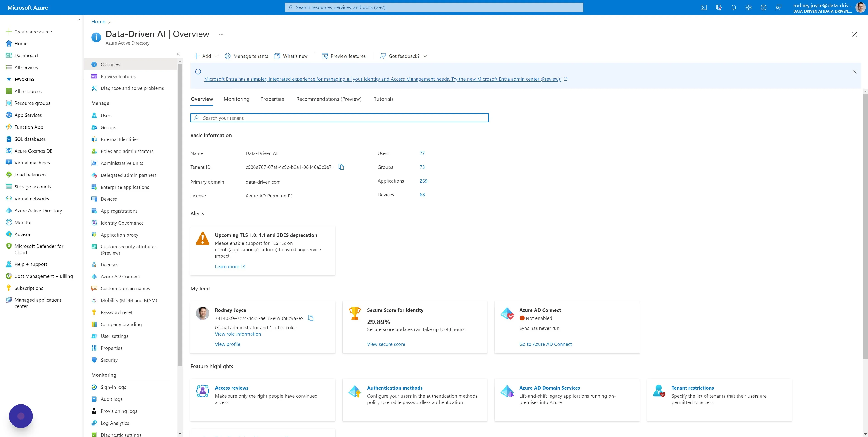Collapse the Azure AD resource menu
Viewport: 868px width, 437px height.
178,54
